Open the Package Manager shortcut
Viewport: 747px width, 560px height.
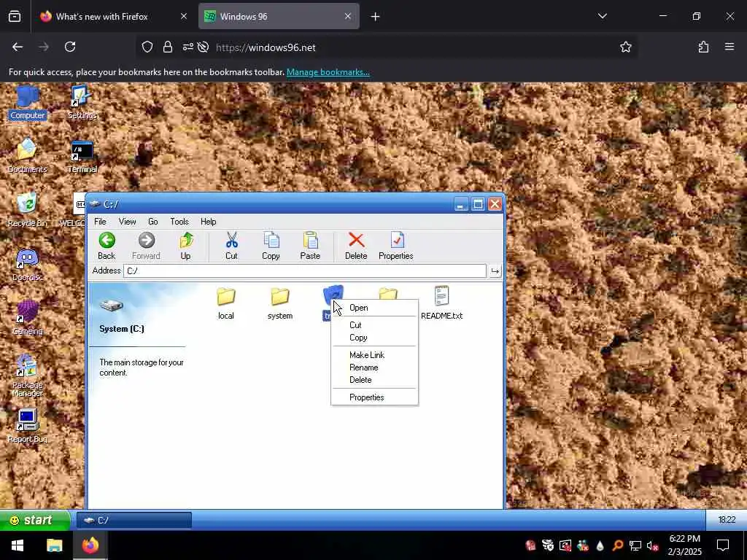click(x=28, y=376)
